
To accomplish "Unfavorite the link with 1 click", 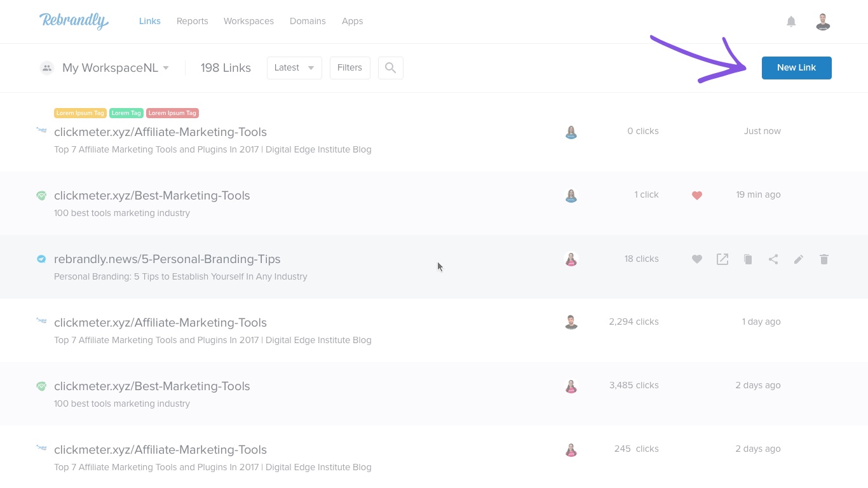I will (x=697, y=196).
